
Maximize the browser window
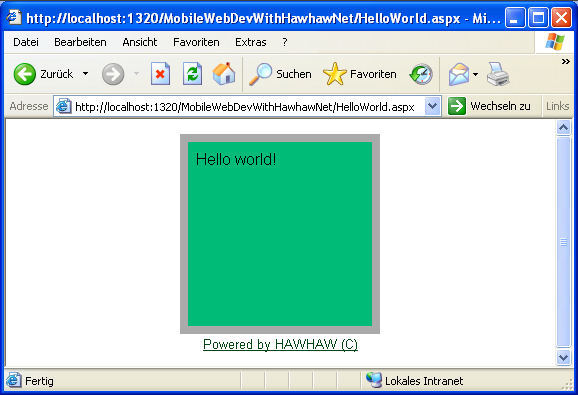coord(538,17)
